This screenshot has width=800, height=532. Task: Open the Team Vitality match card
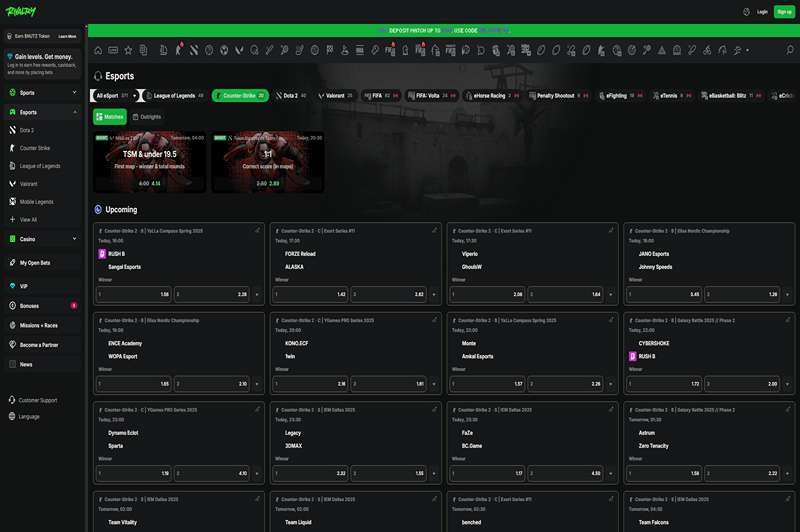179,512
